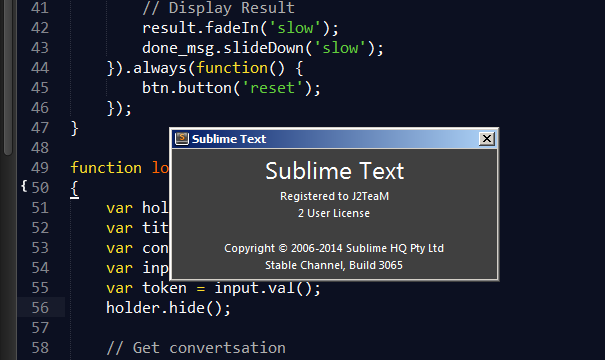605x360 pixels.
Task: Click the 'result.fadeIn('slow');' code line
Action: (x=240, y=28)
